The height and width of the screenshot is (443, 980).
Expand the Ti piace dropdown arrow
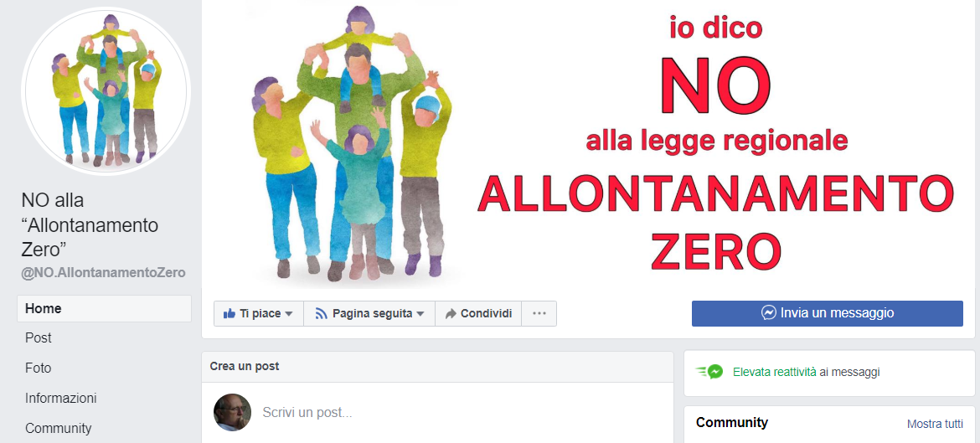coord(288,314)
